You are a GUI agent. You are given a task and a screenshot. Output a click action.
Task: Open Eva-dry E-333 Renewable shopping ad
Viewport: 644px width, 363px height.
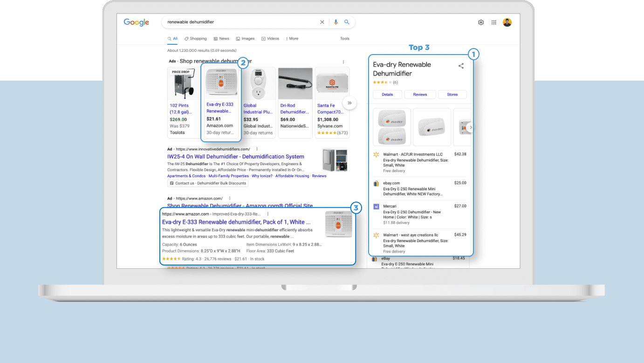(x=221, y=102)
